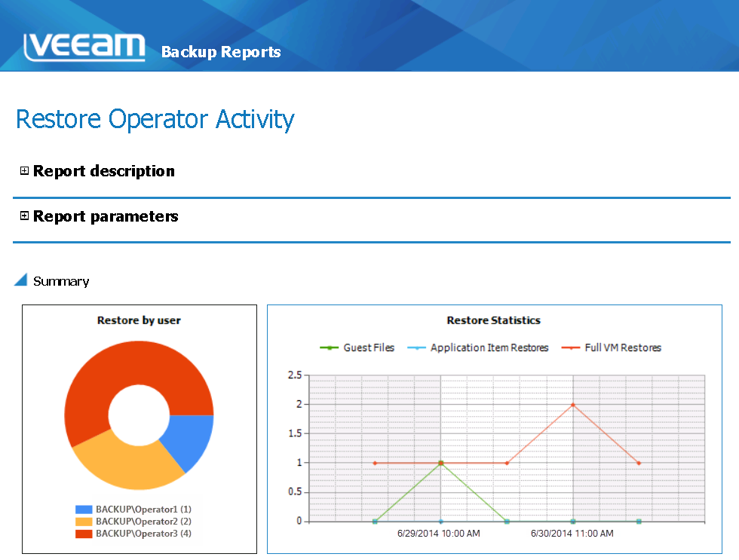
Task: Select BACKUP\Operator2 (2) legend label
Action: click(x=144, y=522)
